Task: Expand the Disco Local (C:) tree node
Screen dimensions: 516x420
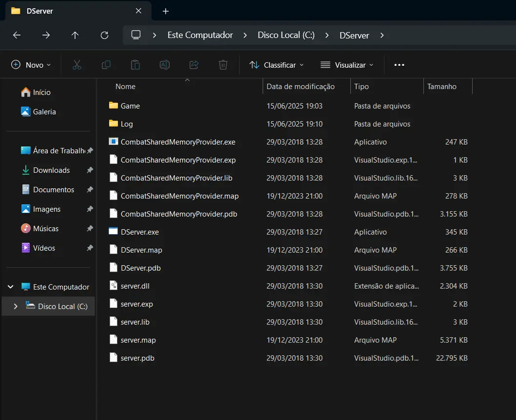Action: click(16, 306)
